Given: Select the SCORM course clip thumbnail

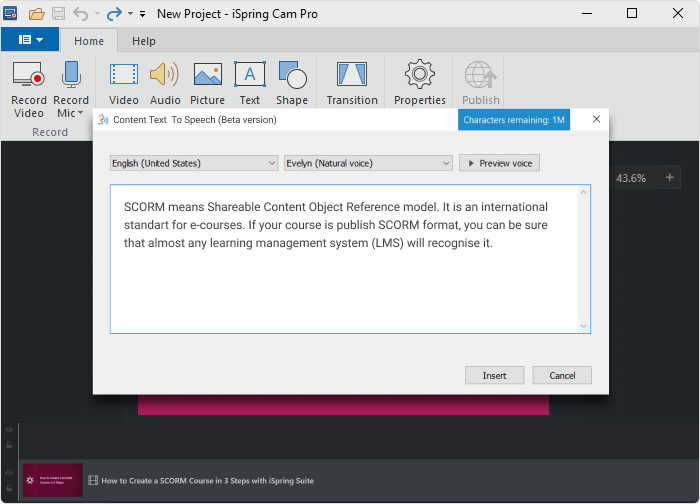Looking at the screenshot, I should click(x=53, y=480).
